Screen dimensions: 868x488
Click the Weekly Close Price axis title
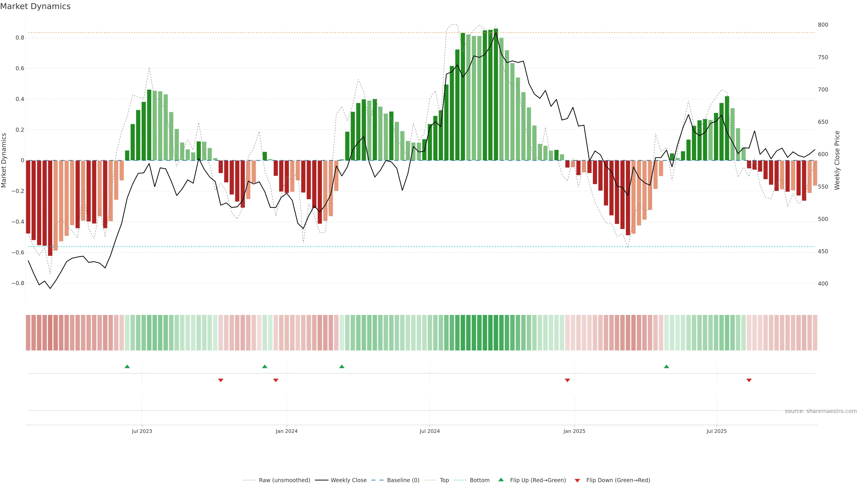coord(837,160)
